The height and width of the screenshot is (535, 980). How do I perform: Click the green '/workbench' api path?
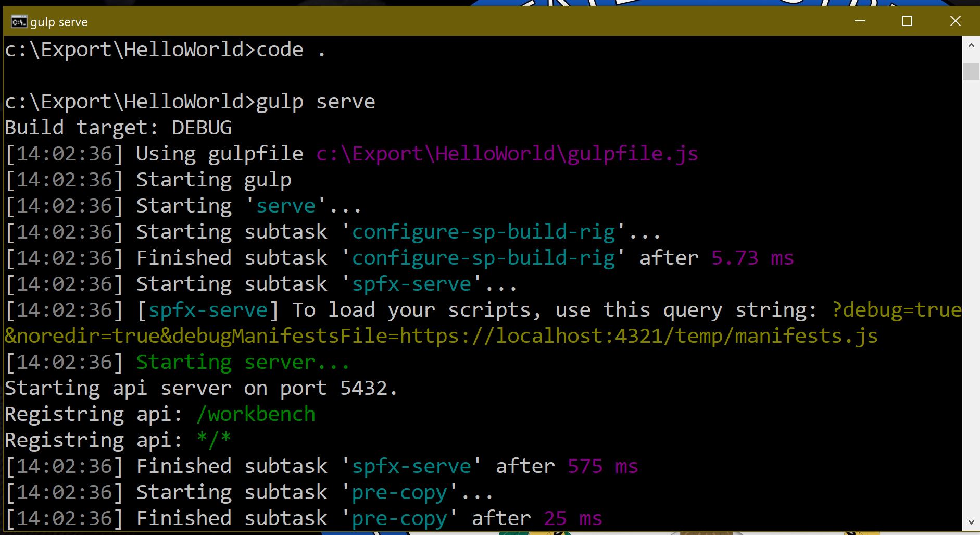[256, 414]
